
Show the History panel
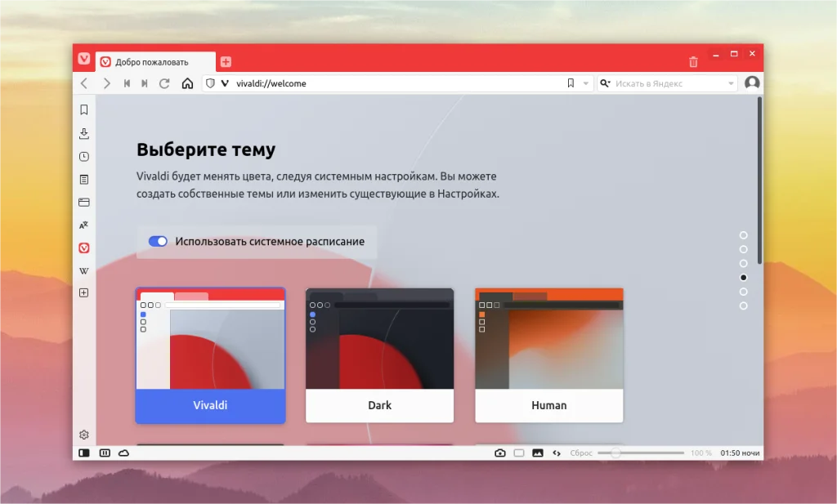pyautogui.click(x=83, y=156)
